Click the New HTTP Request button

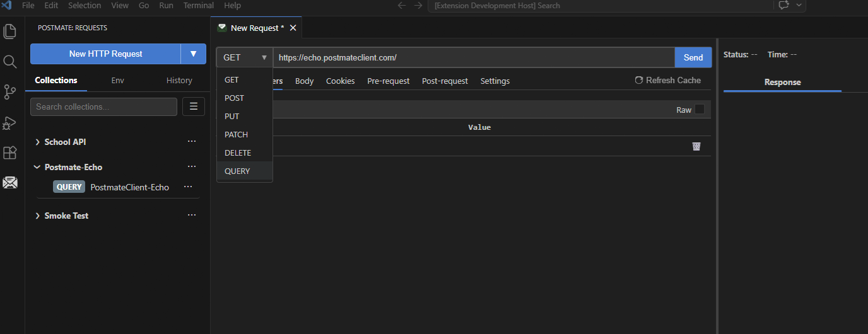(x=105, y=54)
